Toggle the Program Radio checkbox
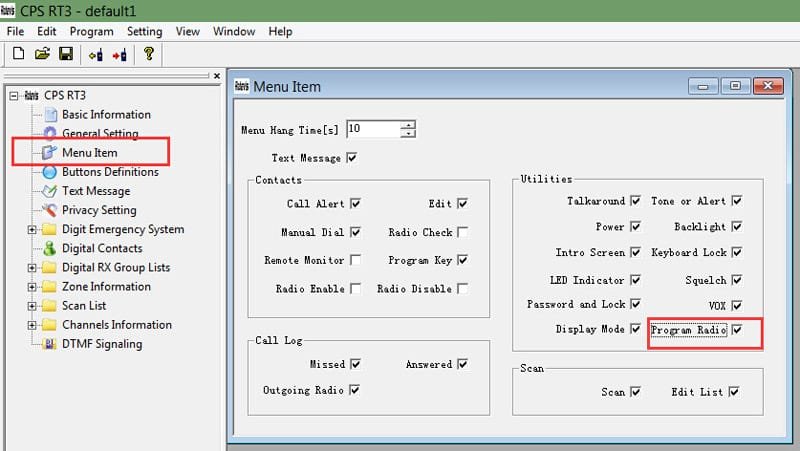The width and height of the screenshot is (800, 451). click(737, 330)
